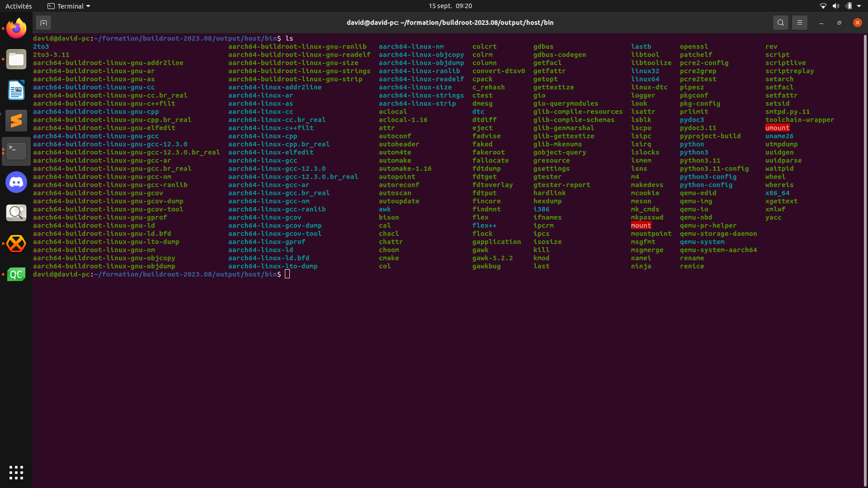Click the gdbus-codegen entry
This screenshot has width=868, height=488.
pos(560,55)
